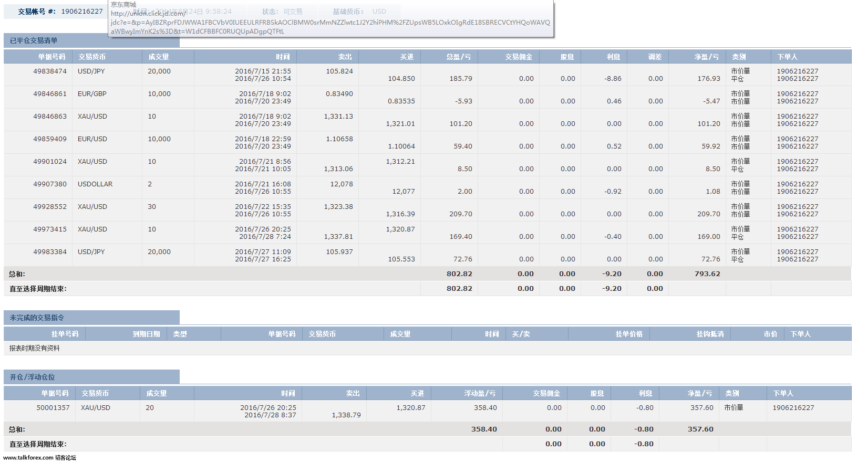Click the net profit value 176.93

[709, 79]
